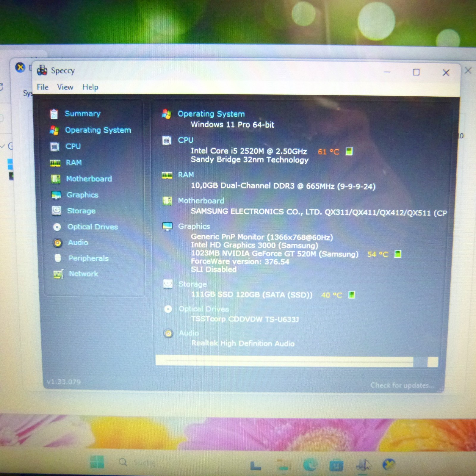This screenshot has width=476, height=476.
Task: Open Microsoft Store from taskbar
Action: tap(336, 465)
